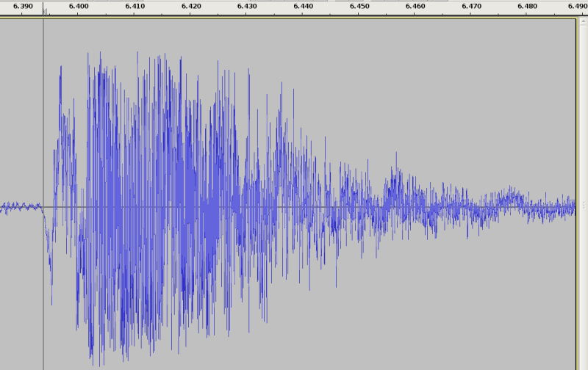Viewport: 588px width, 370px height.
Task: Place cursor on the waveform below 6.440
Action: [304, 206]
